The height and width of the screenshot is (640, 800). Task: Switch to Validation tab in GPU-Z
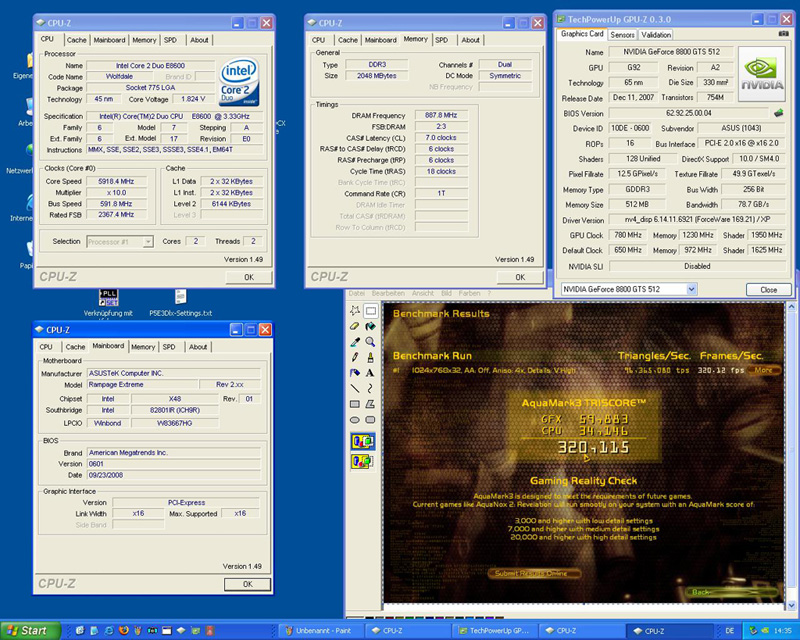(x=656, y=35)
